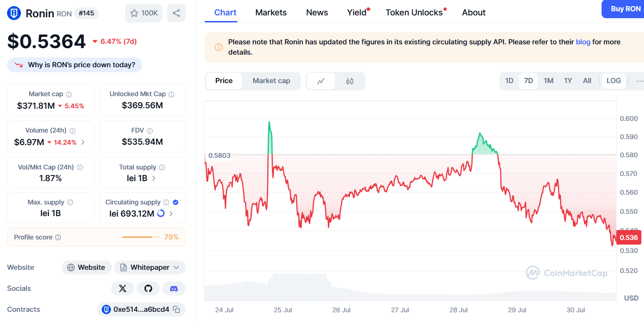Image resolution: width=644 pixels, height=323 pixels.
Task: Click the 6.47% (7d) price change
Action: click(114, 42)
